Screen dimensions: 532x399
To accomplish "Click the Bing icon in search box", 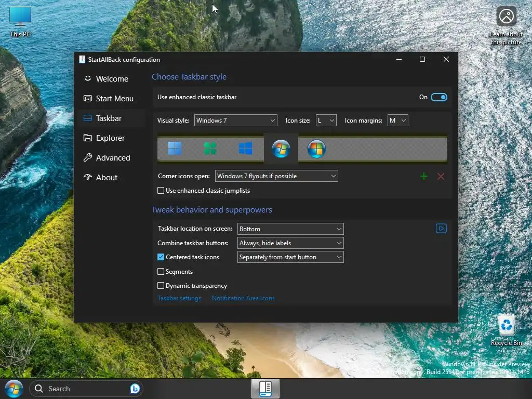I will click(135, 389).
